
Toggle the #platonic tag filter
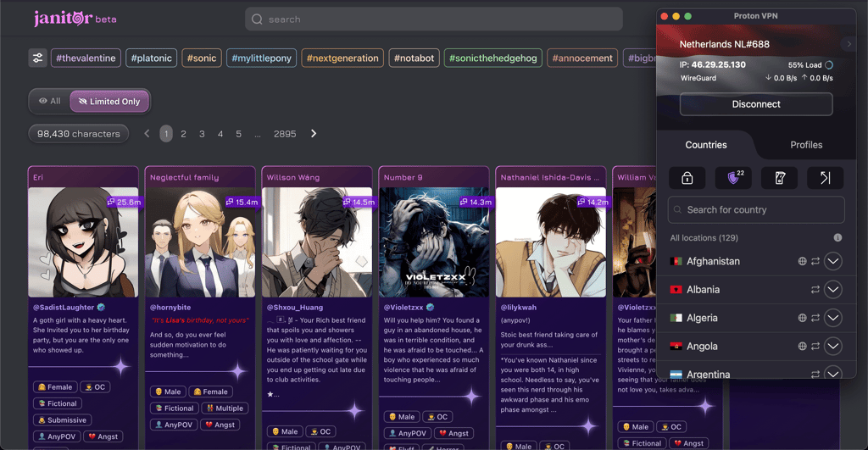pyautogui.click(x=151, y=58)
